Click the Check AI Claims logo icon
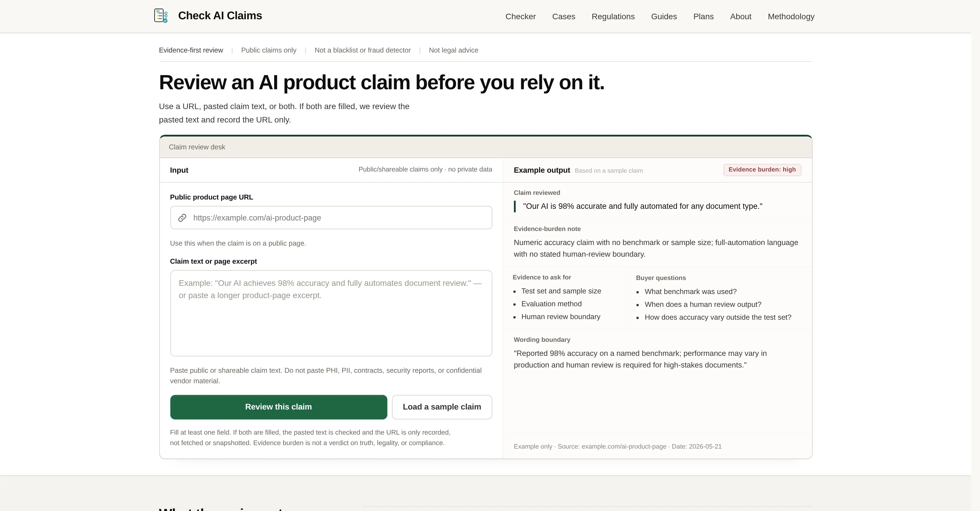Image resolution: width=980 pixels, height=511 pixels. [x=160, y=15]
